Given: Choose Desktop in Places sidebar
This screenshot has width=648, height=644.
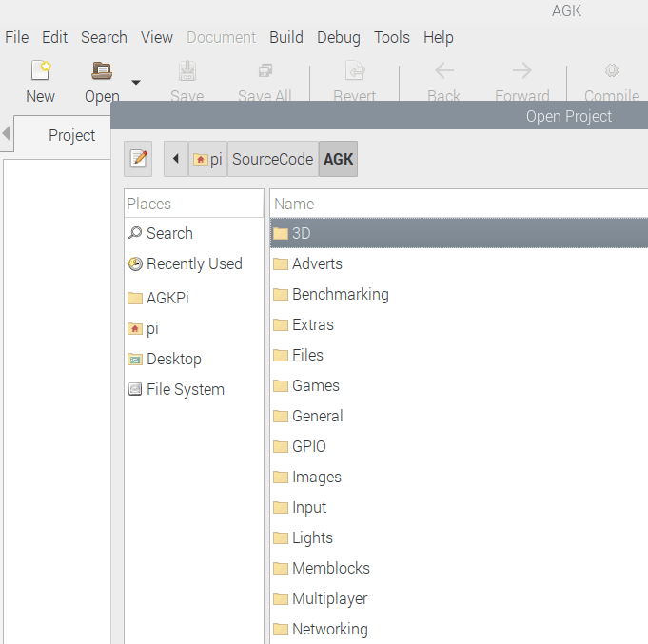Looking at the screenshot, I should 173,359.
